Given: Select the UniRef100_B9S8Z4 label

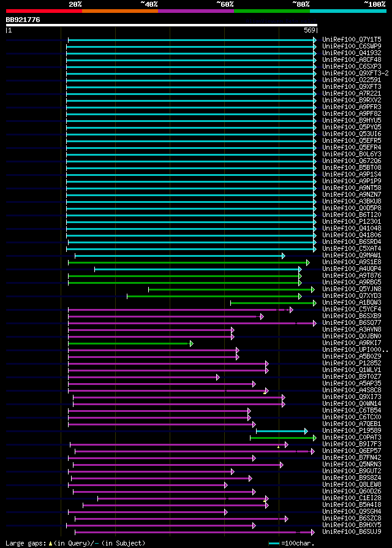Looking at the screenshot, I should tap(352, 478).
